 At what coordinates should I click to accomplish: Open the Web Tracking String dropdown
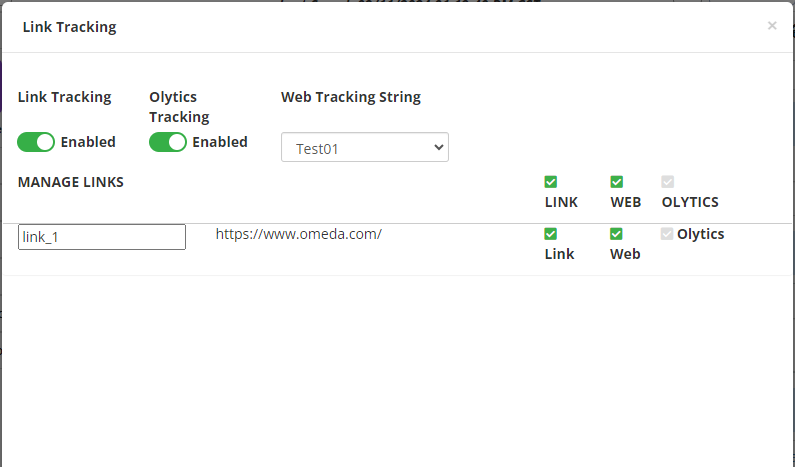pyautogui.click(x=365, y=147)
